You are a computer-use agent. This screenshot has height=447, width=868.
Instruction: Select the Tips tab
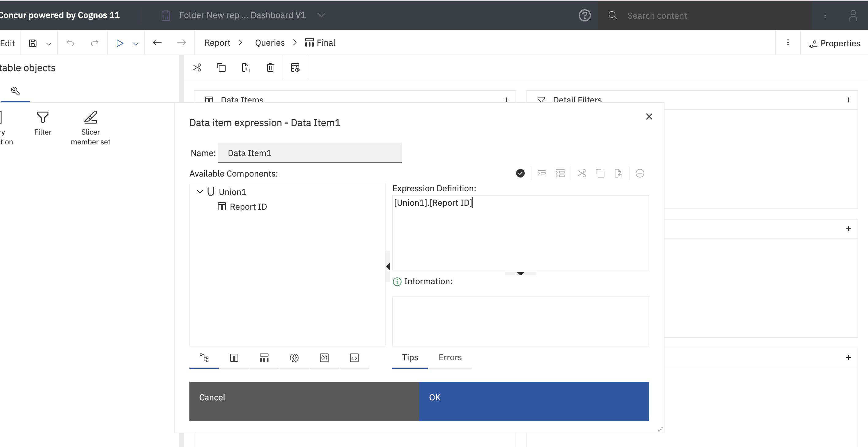point(410,357)
